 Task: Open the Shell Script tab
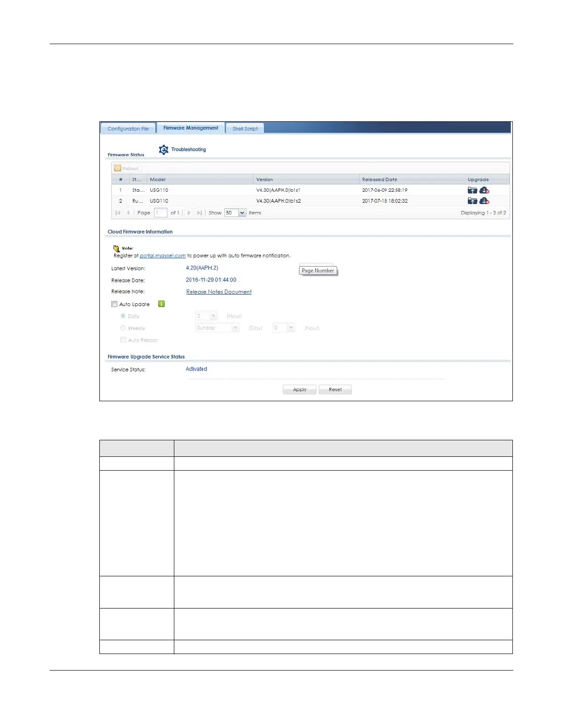pos(245,129)
